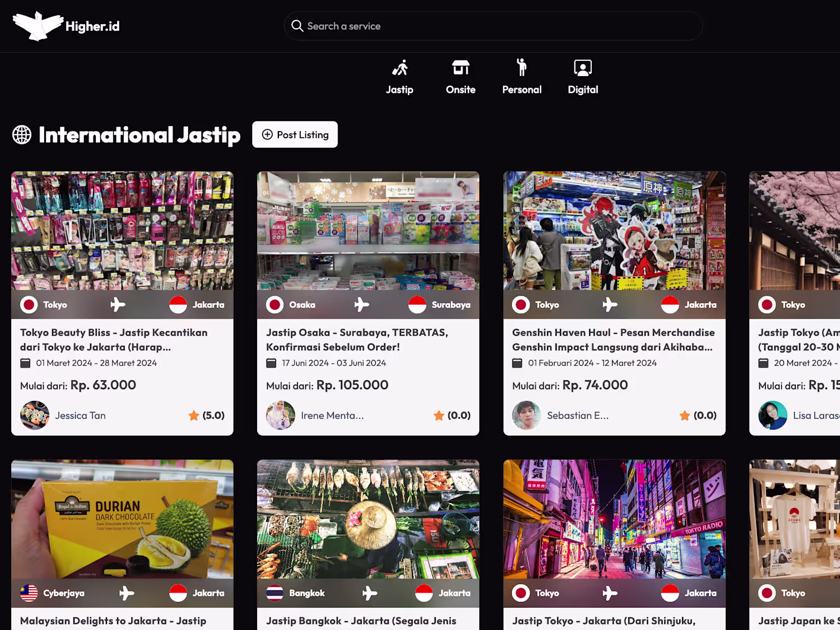Click the International Jastip heading
The image size is (840, 630).
point(139,135)
